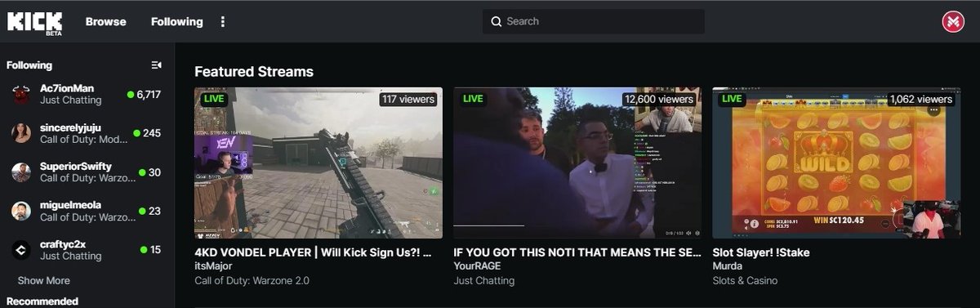This screenshot has width=980, height=308.
Task: Open Ac7ionMan's avatar in sidebar
Action: pyautogui.click(x=22, y=94)
